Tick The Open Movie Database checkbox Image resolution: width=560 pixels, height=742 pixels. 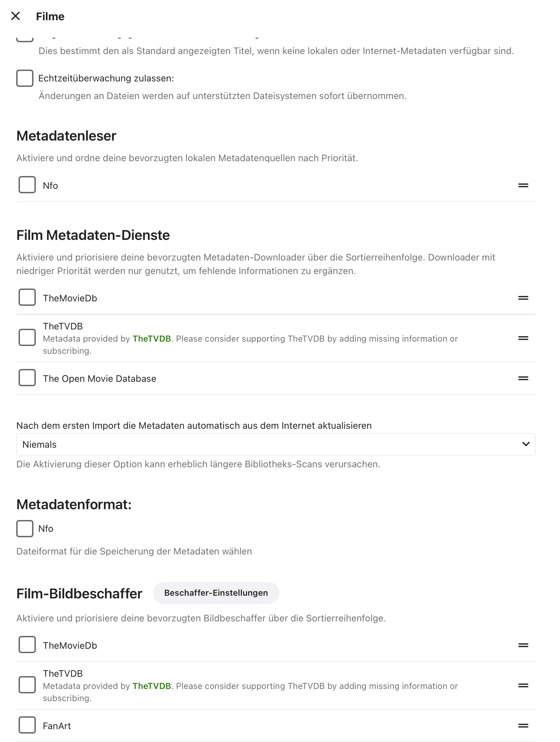coord(27,378)
